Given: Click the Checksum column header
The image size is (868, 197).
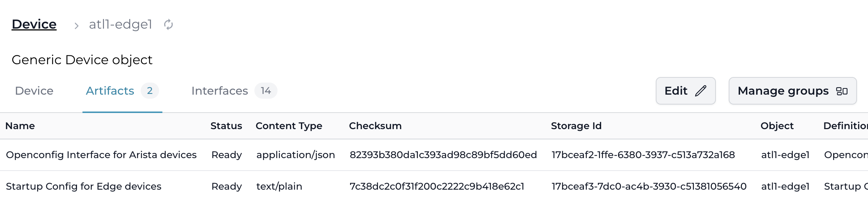Looking at the screenshot, I should (x=375, y=126).
